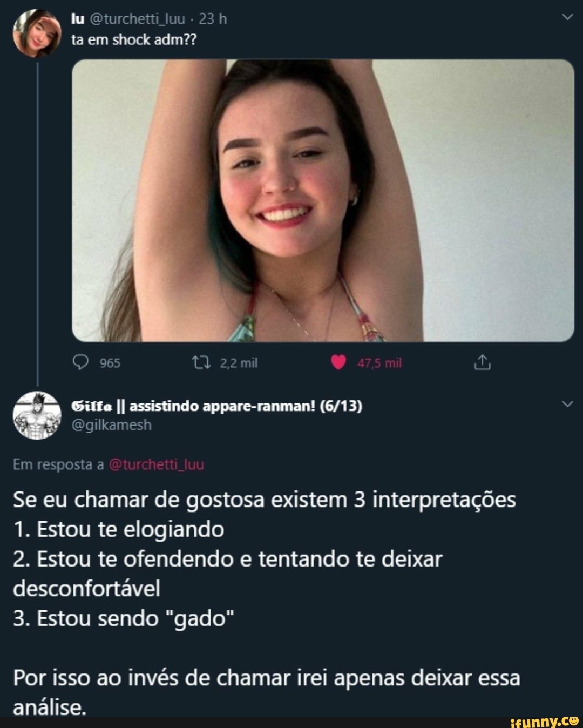Follow the pink @turchetti_luu mention link
Viewport: 583px width, 728px height.
tap(157, 464)
